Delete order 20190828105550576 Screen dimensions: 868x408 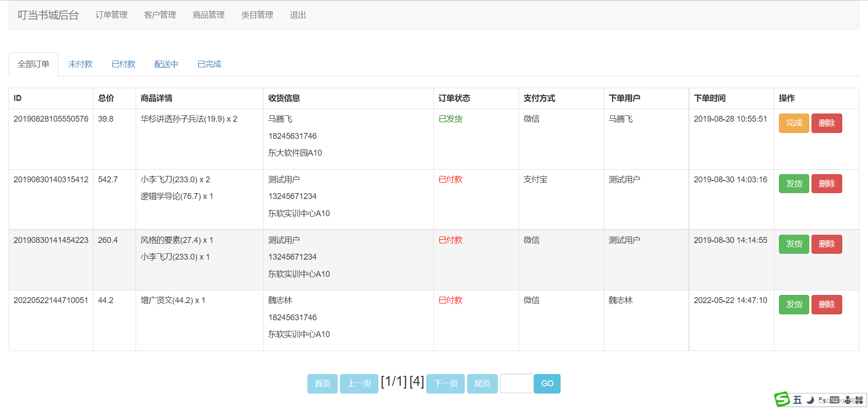click(x=826, y=123)
